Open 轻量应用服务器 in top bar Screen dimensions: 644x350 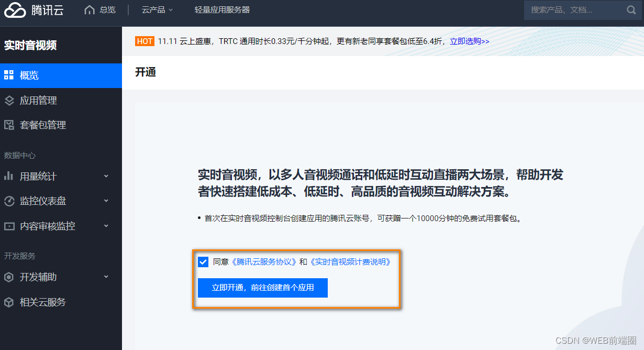(222, 9)
